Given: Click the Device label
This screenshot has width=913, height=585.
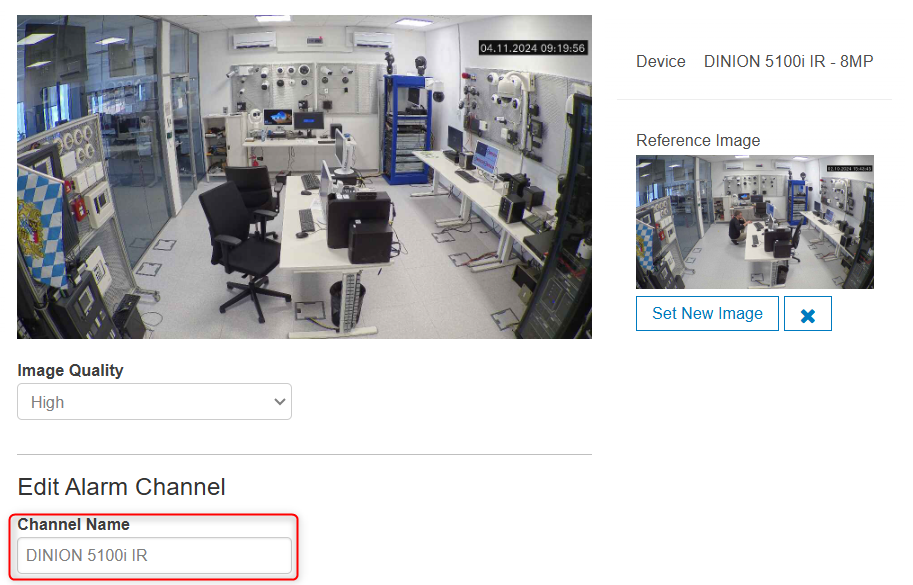Looking at the screenshot, I should tap(660, 62).
